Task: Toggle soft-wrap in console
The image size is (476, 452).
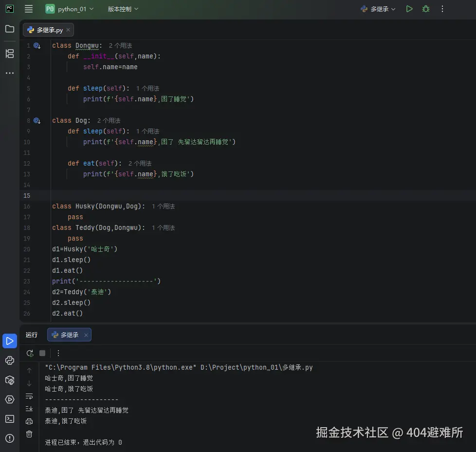Action: (x=29, y=396)
